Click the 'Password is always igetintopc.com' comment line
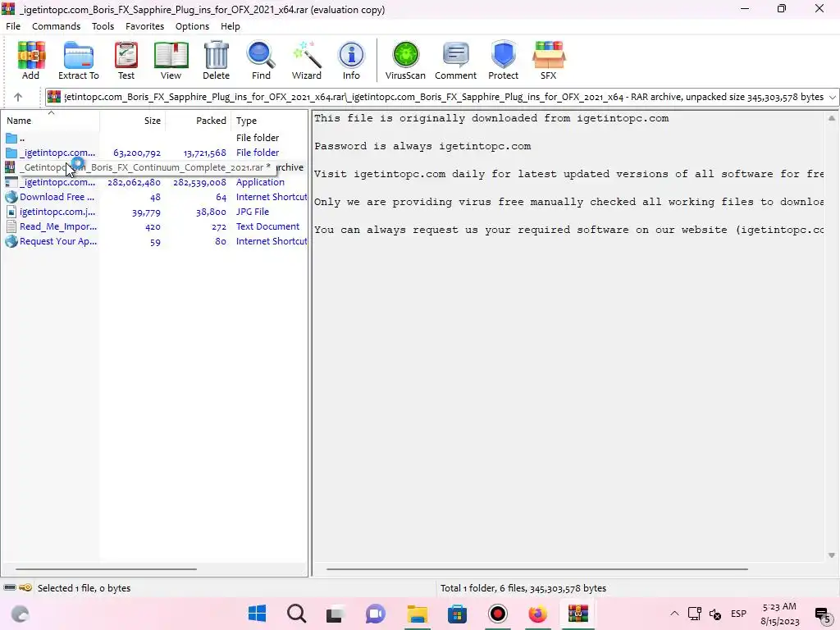Image resolution: width=840 pixels, height=630 pixels. tap(422, 146)
